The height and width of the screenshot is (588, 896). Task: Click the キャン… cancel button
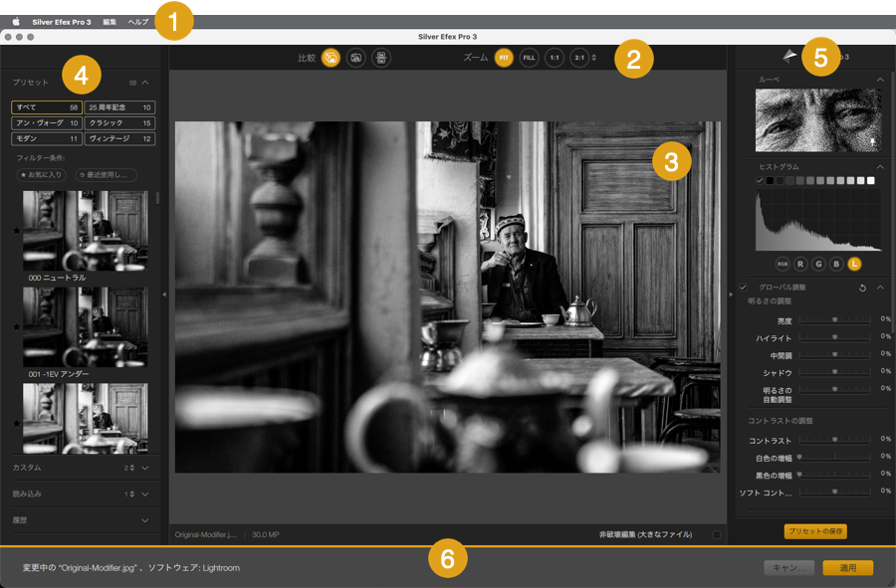pyautogui.click(x=789, y=568)
